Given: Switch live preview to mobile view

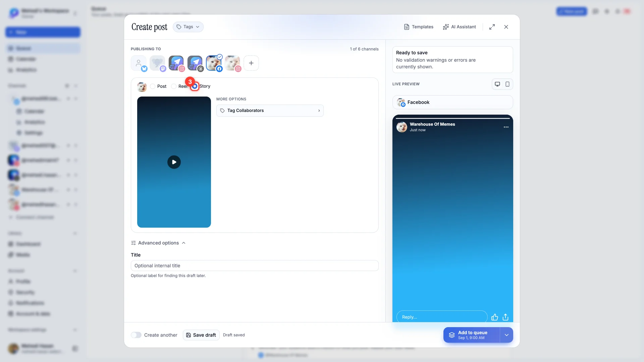Looking at the screenshot, I should (x=507, y=84).
